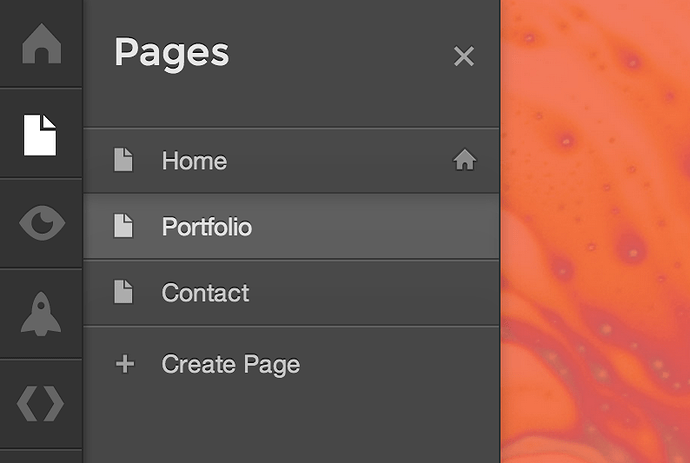Click the rocket publish icon

coord(41,313)
